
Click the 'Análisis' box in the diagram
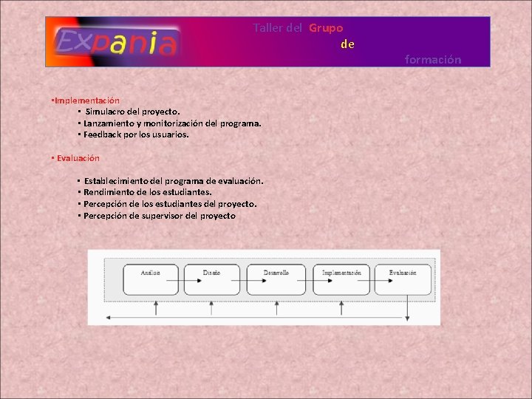coord(151,279)
